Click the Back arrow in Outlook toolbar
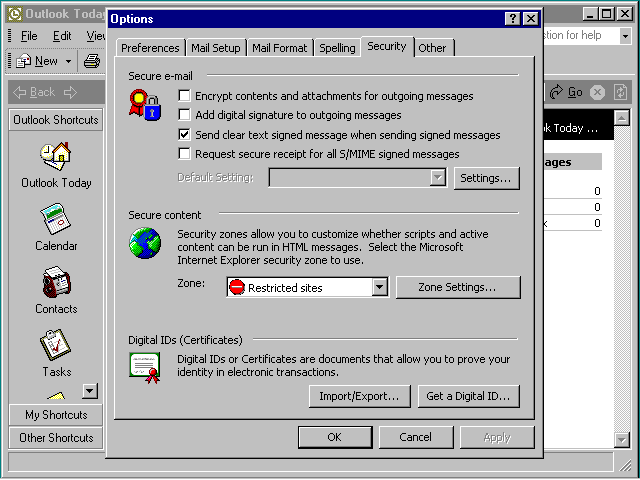This screenshot has height=480, width=640. [x=20, y=92]
